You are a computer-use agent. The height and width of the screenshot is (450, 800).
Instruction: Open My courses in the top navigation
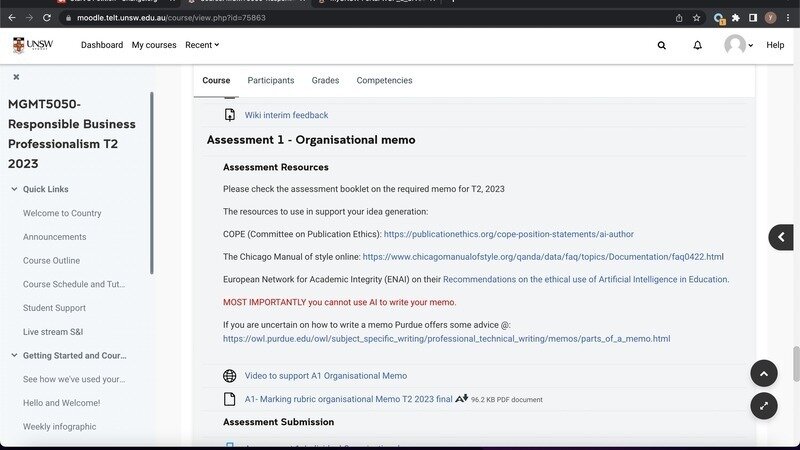[x=154, y=45]
